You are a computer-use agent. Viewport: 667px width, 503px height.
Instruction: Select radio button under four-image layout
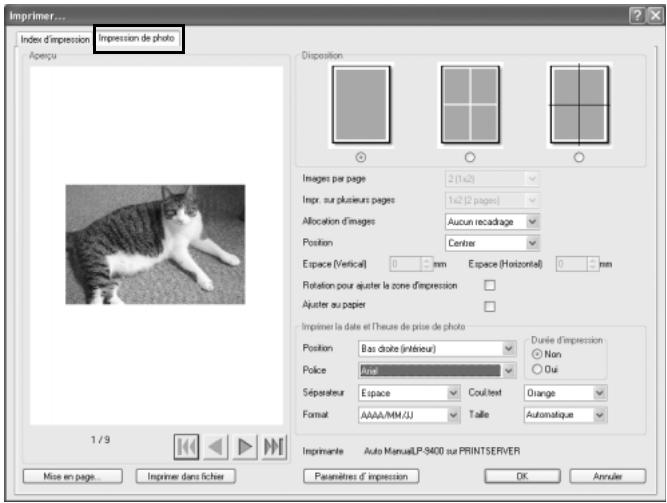pyautogui.click(x=470, y=157)
